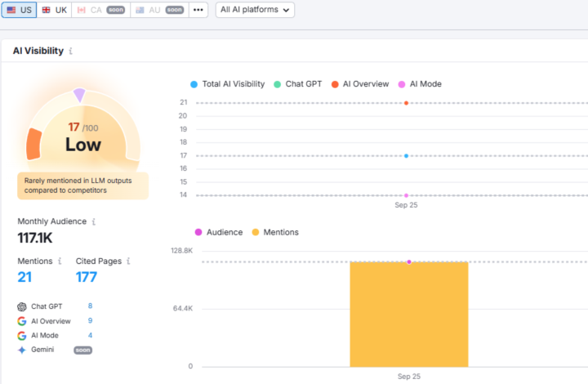Toggle Total AI Visibility legend series

click(x=227, y=83)
